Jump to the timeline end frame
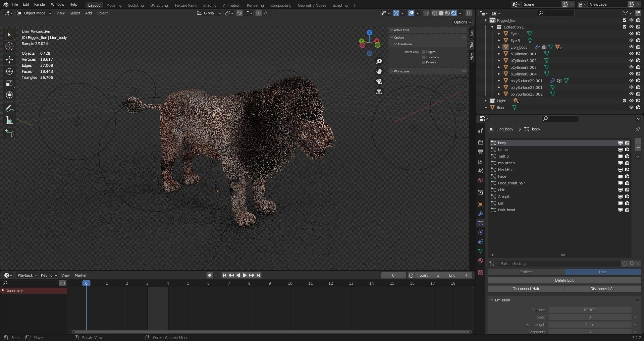Screen dimensions: 644x341 (258, 275)
